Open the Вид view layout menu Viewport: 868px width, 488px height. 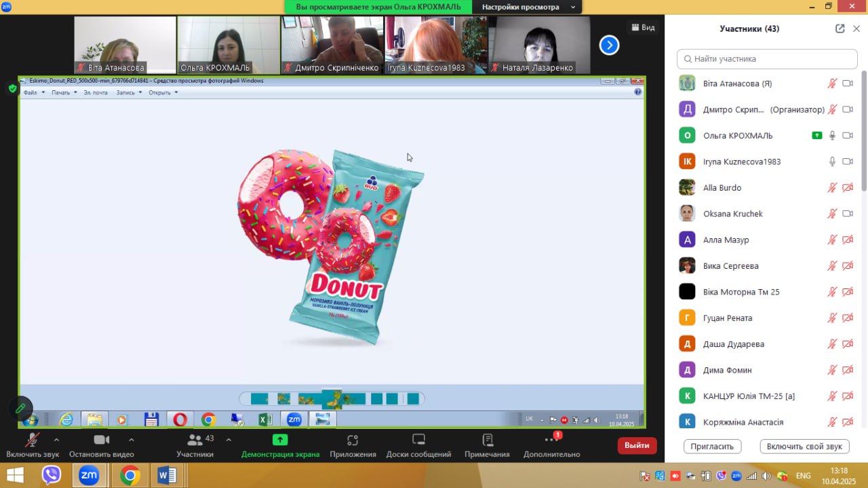point(643,27)
